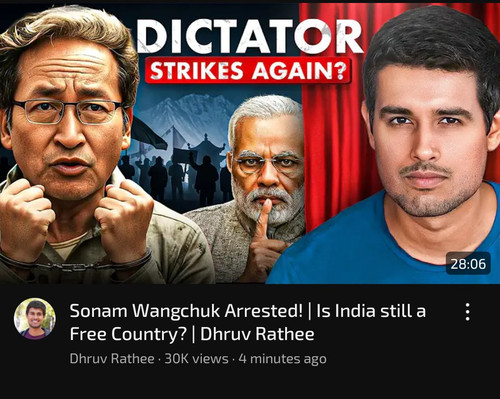
Task: Click the Dhruv Rathee channel avatar
Action: click(35, 319)
